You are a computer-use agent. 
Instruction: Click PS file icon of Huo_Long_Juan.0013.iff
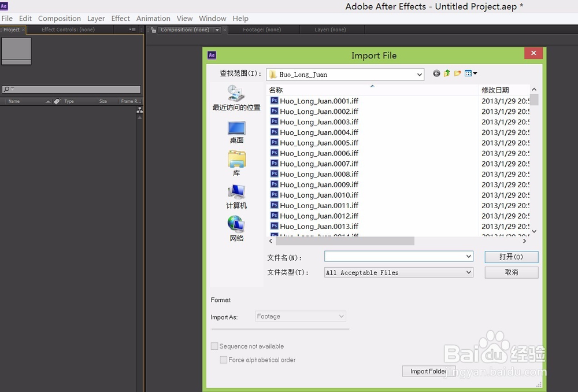[x=274, y=226]
